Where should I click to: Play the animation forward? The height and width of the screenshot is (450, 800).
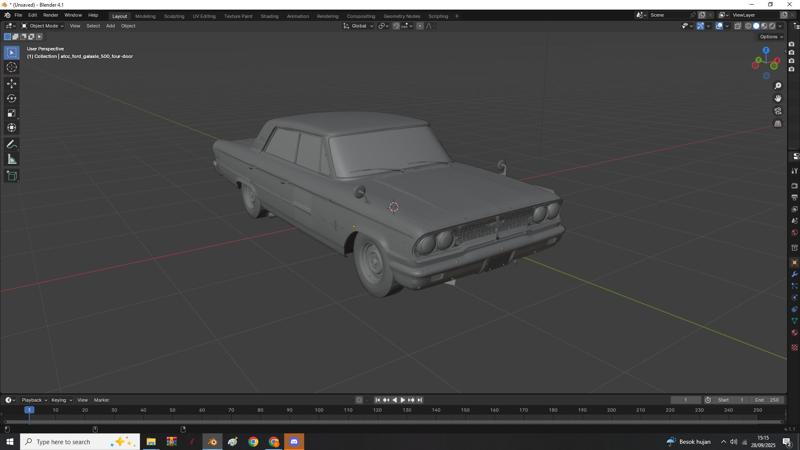pyautogui.click(x=403, y=400)
